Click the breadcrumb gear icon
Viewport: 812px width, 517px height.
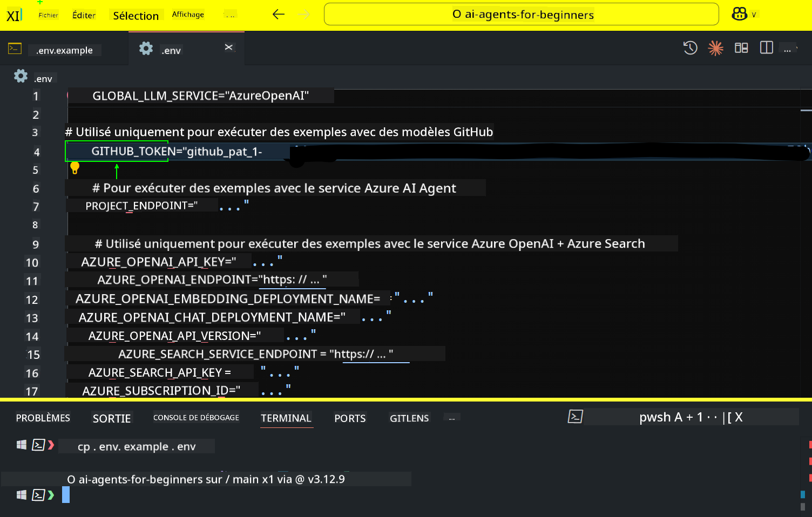click(21, 76)
